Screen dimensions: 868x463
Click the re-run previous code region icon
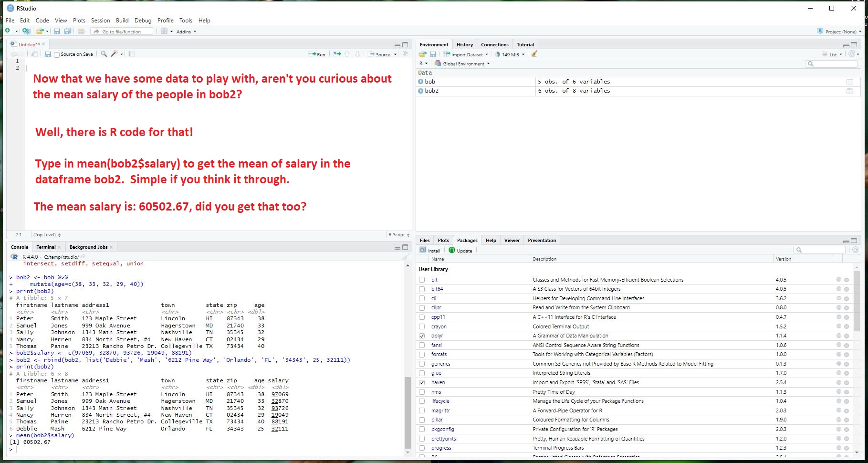click(337, 54)
